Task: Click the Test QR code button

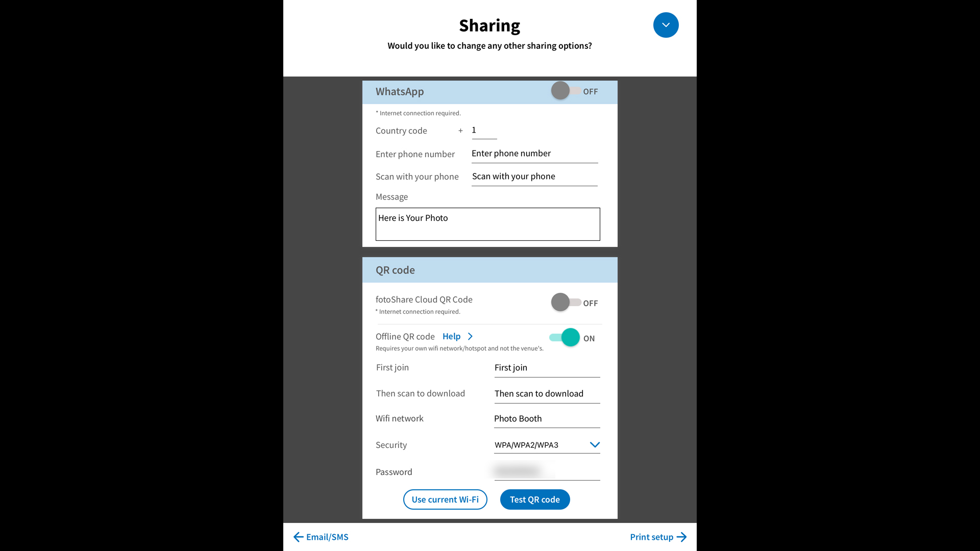Action: (x=534, y=499)
